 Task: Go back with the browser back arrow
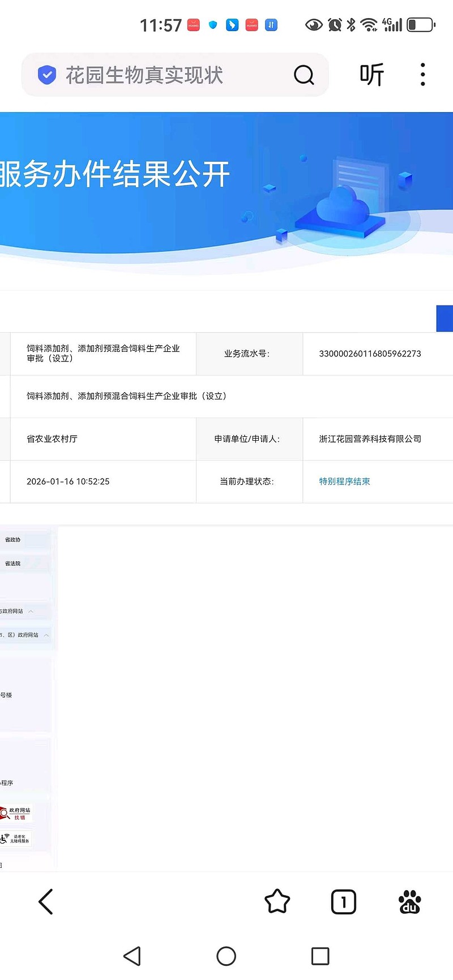point(46,901)
